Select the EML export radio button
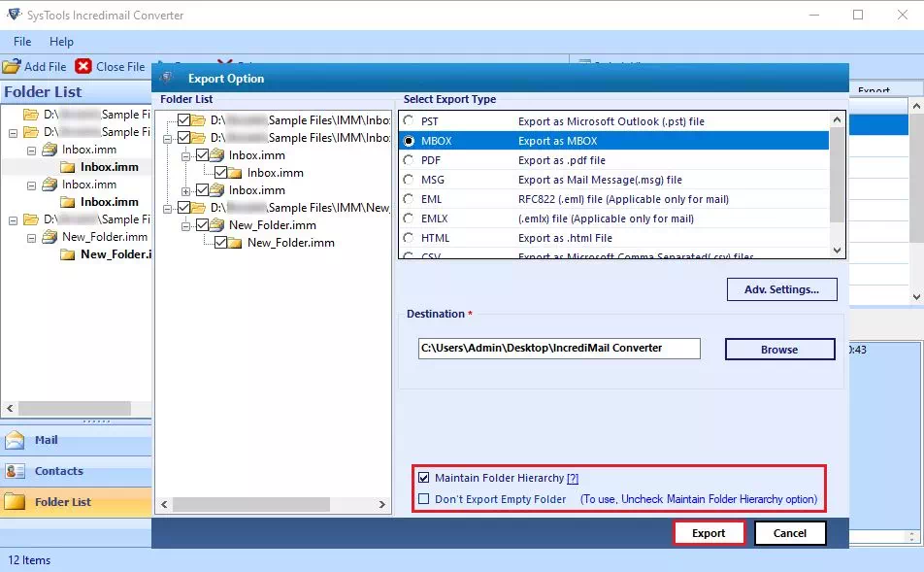 409,199
